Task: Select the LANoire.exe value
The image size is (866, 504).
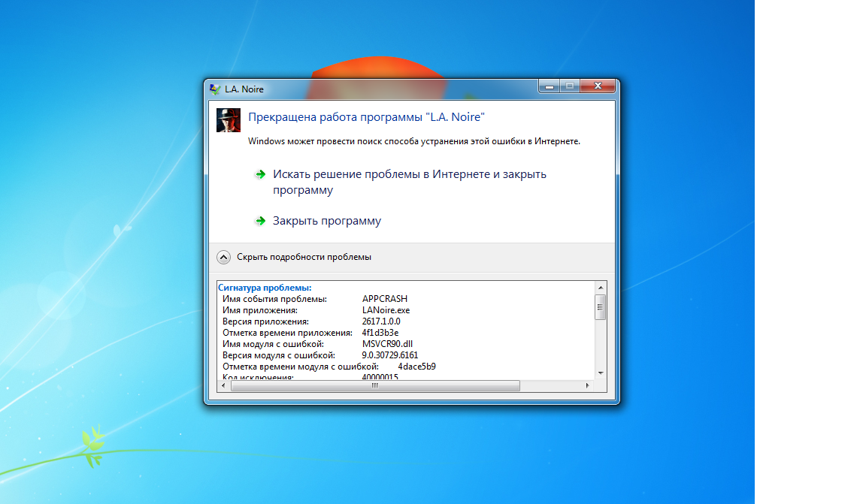Action: (386, 310)
